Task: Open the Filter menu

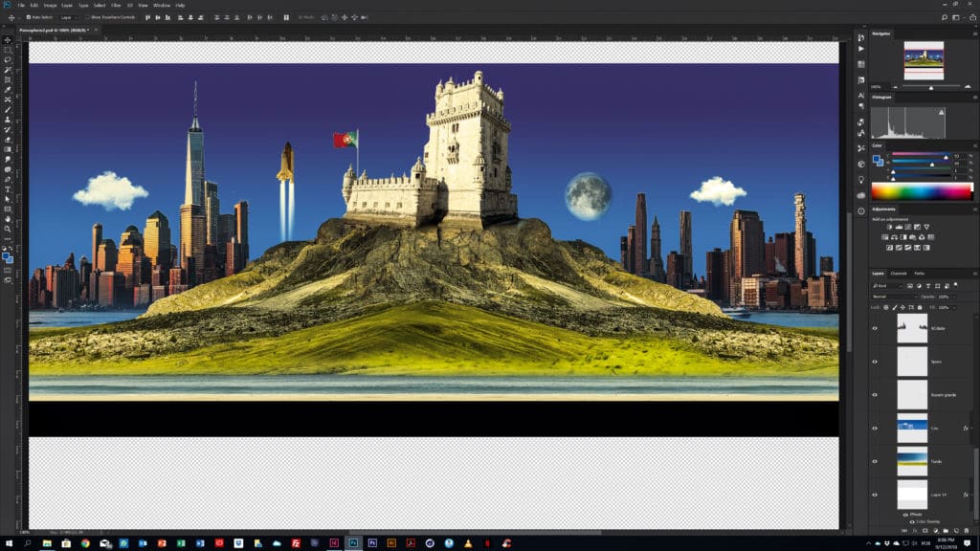Action: click(x=116, y=5)
